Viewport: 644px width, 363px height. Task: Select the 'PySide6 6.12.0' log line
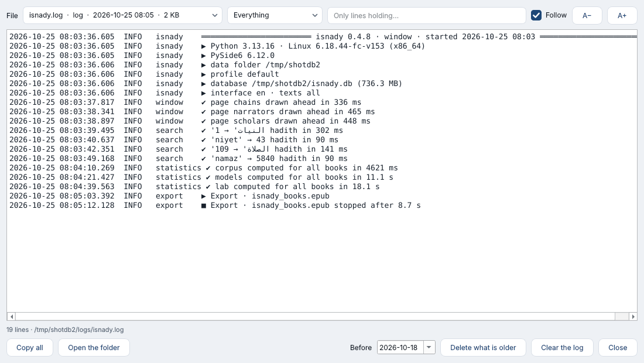coord(142,56)
